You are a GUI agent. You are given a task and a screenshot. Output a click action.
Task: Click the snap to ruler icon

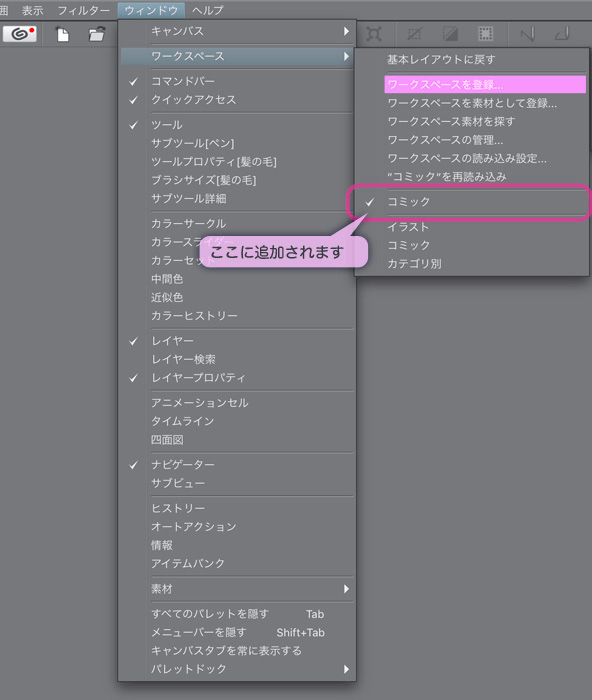tap(527, 34)
